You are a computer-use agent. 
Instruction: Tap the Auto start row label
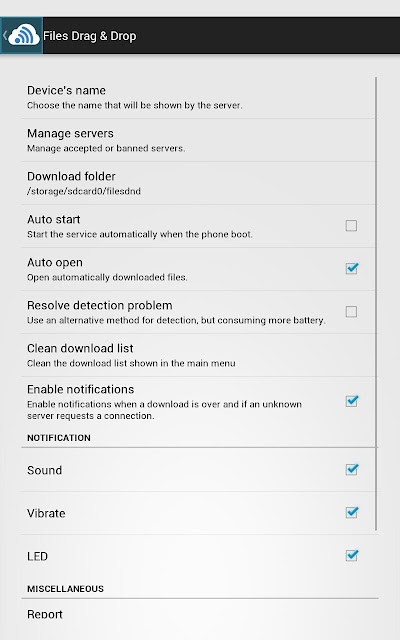click(x=53, y=220)
